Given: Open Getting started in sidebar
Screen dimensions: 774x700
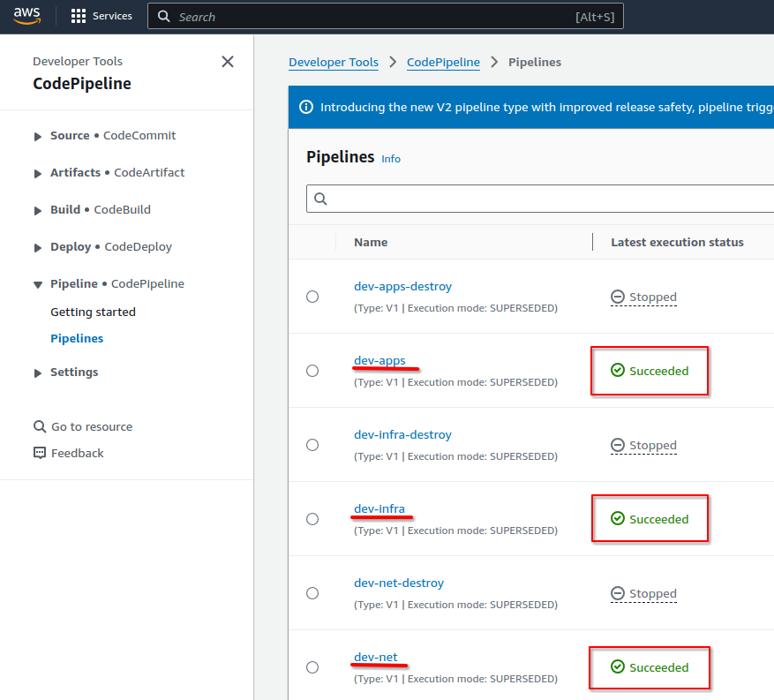Looking at the screenshot, I should (x=93, y=312).
